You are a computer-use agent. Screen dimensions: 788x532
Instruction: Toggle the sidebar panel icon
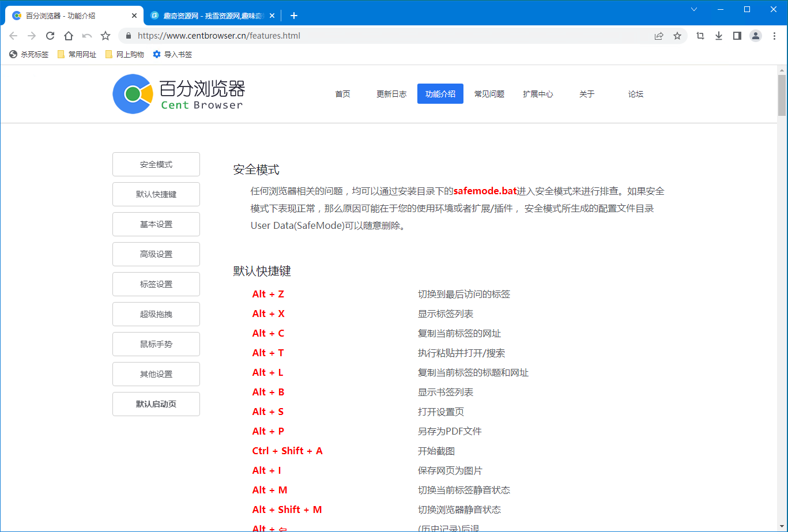click(x=737, y=35)
